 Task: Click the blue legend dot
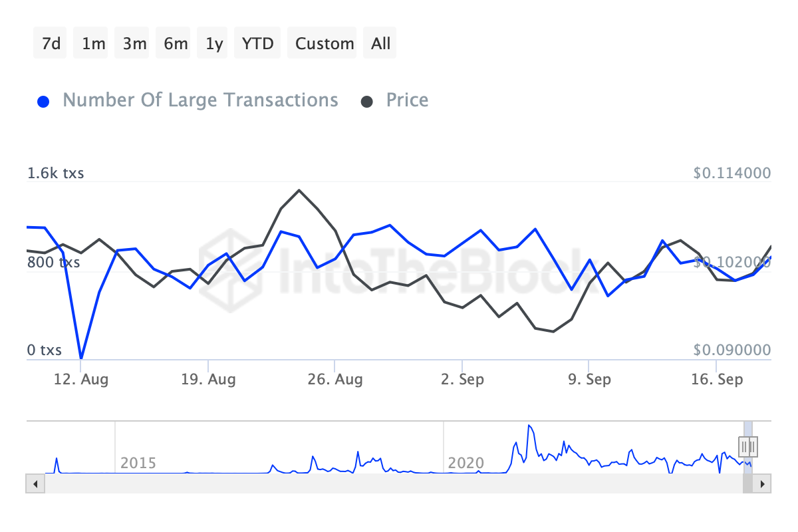[x=44, y=102]
